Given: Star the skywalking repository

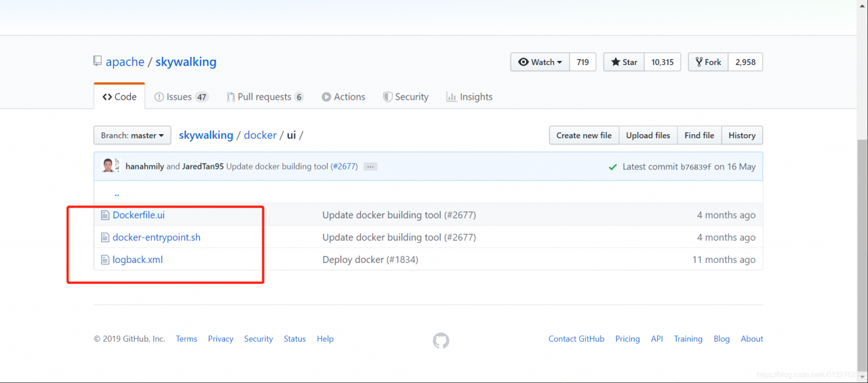Looking at the screenshot, I should tap(624, 62).
